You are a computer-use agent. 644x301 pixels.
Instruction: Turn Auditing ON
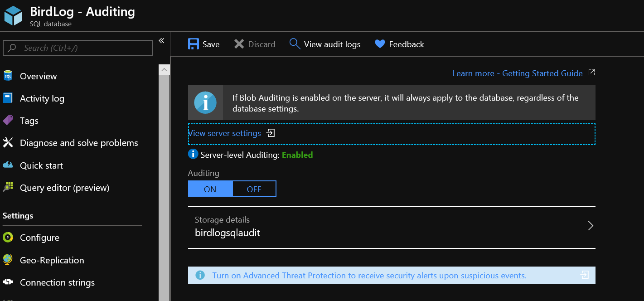210,189
